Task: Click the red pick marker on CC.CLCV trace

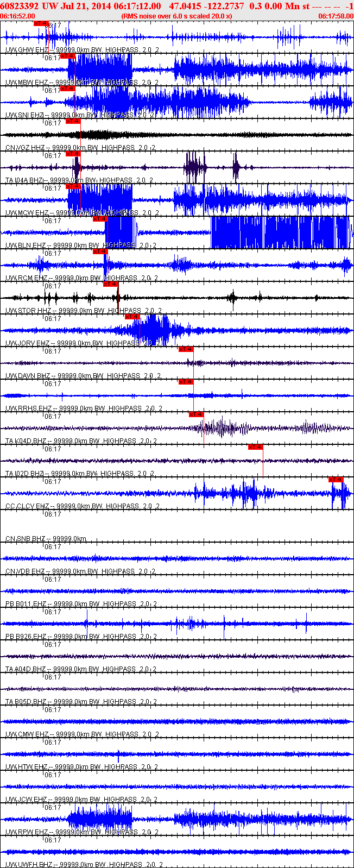Action: click(x=336, y=480)
